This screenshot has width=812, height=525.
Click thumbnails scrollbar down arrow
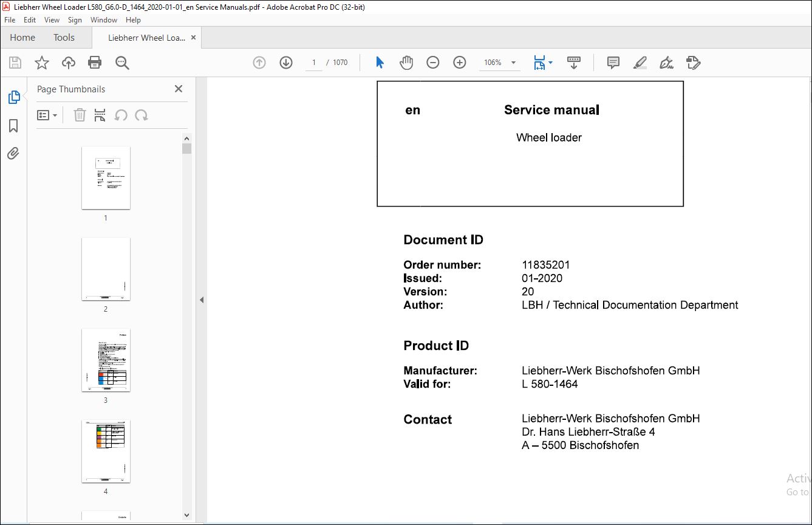pyautogui.click(x=186, y=515)
